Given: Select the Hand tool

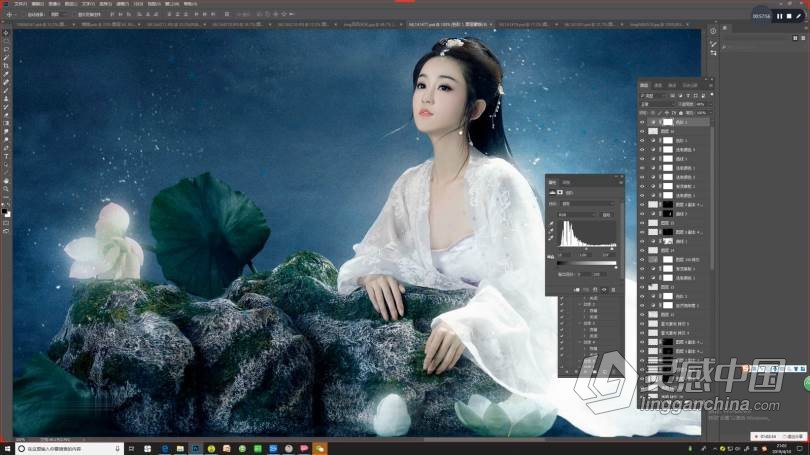Looking at the screenshot, I should [x=6, y=181].
